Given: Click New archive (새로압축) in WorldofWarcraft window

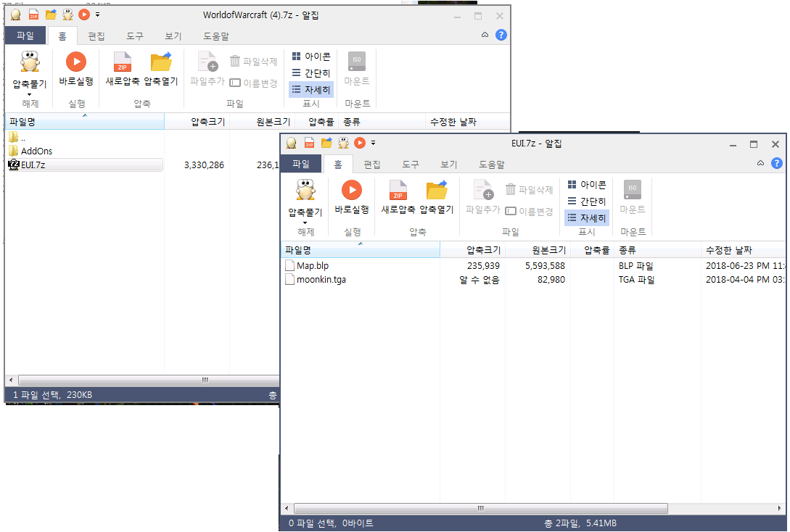Looking at the screenshot, I should tap(122, 69).
